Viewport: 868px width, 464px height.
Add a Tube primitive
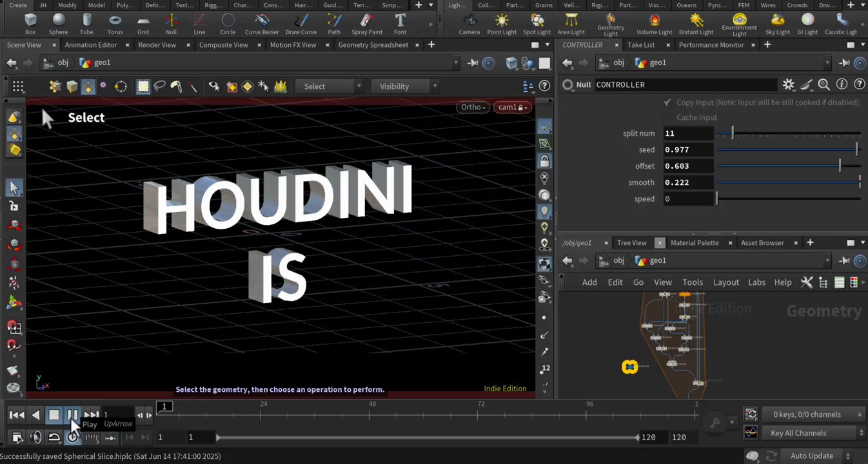[86, 24]
